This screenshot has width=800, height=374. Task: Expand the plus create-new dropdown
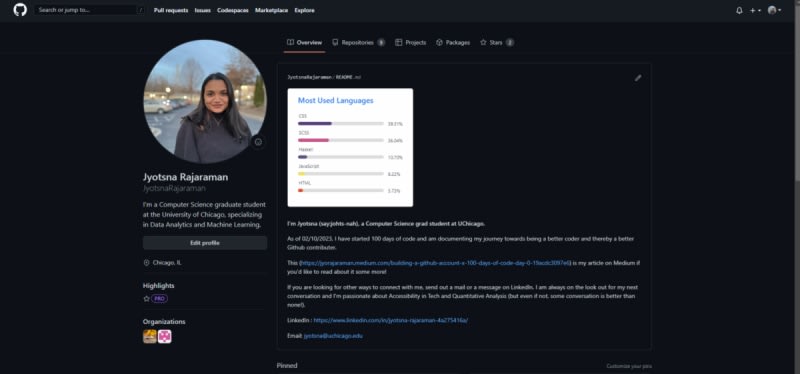(x=755, y=10)
